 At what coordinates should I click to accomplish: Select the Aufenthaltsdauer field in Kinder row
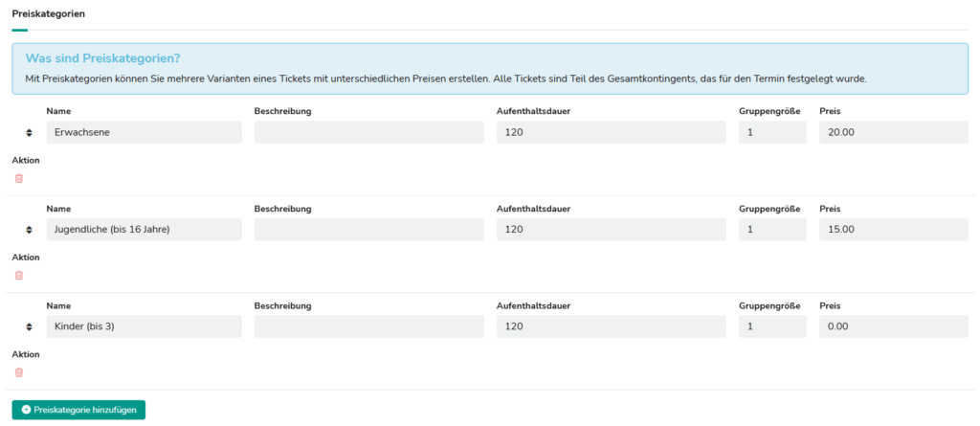pyautogui.click(x=611, y=327)
